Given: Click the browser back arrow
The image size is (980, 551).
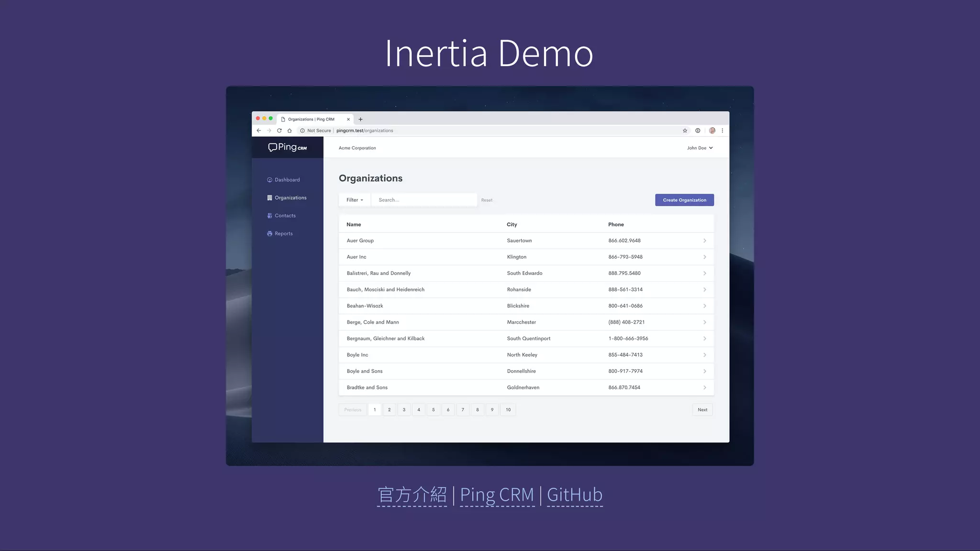Looking at the screenshot, I should (259, 131).
